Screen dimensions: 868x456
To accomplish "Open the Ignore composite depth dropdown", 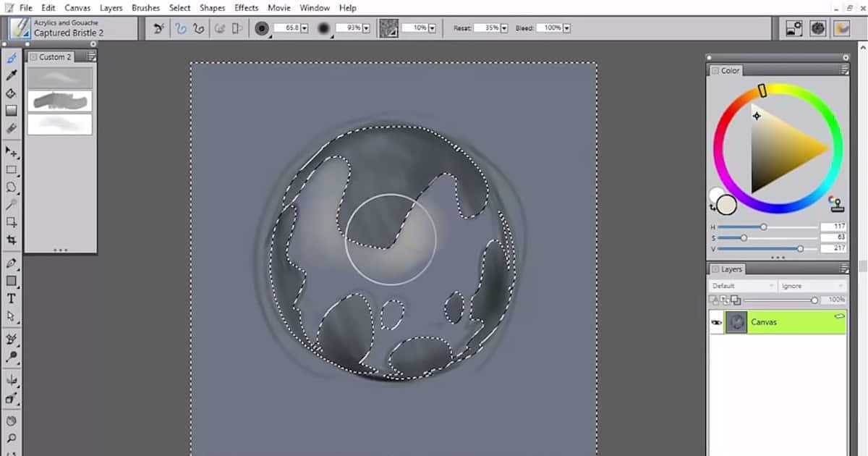I will [810, 285].
